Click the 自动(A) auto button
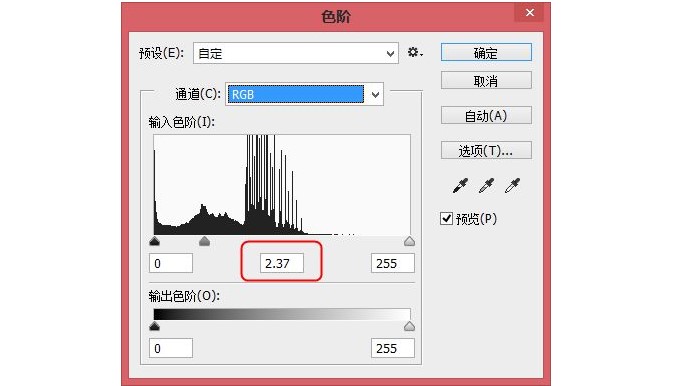 tap(486, 115)
